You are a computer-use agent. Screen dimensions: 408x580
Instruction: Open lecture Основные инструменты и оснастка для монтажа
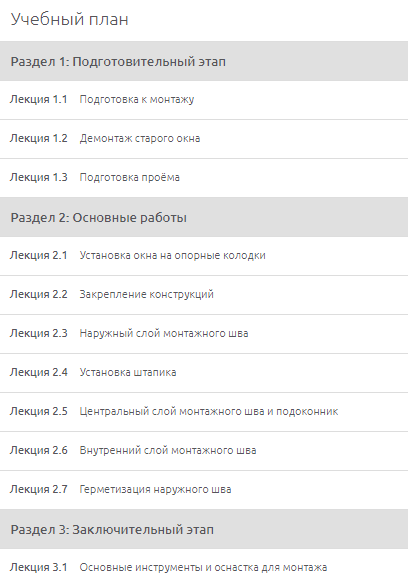coord(204,565)
